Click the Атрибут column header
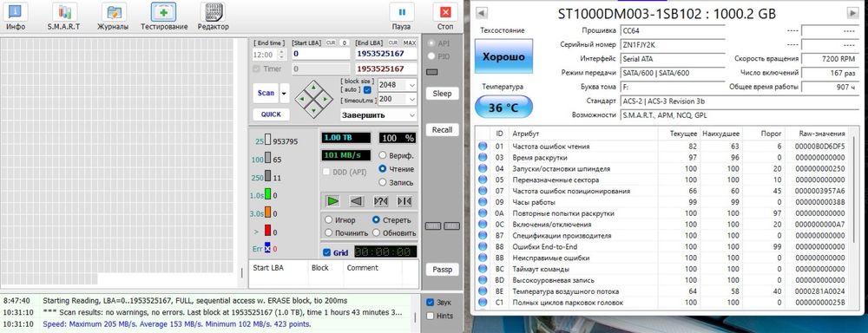The width and height of the screenshot is (868, 333). (x=583, y=134)
